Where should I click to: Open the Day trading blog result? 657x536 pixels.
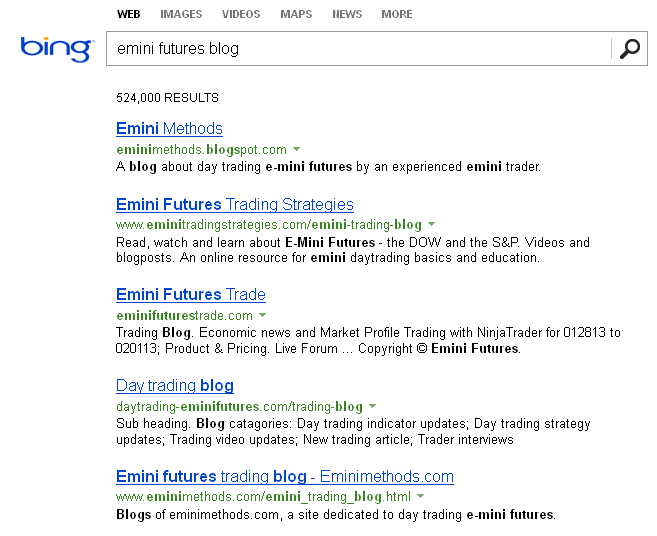click(x=175, y=385)
